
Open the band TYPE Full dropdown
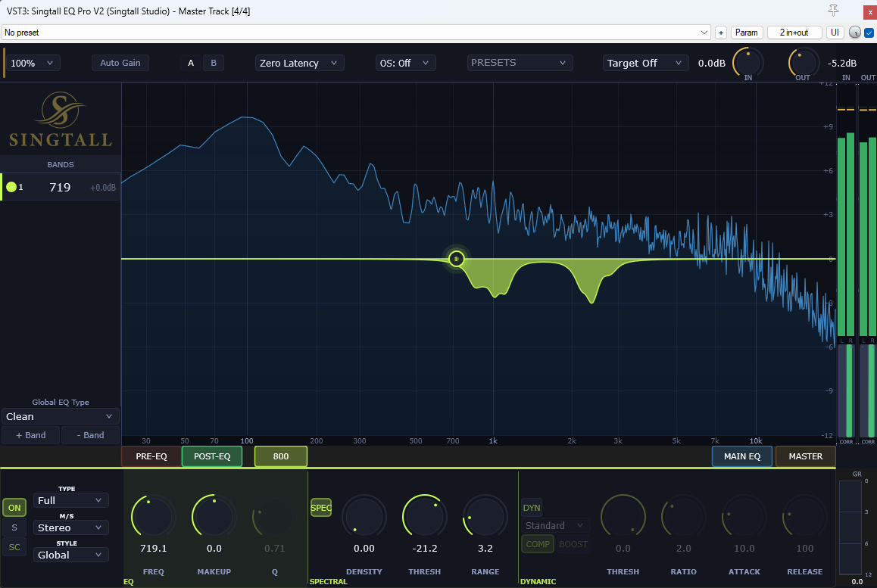tap(70, 500)
